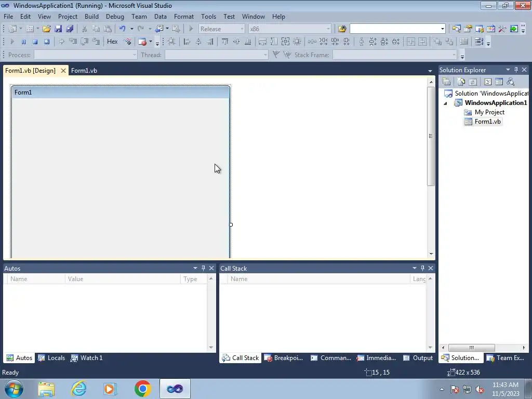This screenshot has width=532, height=399.
Task: Click the Step Out icon
Action: 96,42
